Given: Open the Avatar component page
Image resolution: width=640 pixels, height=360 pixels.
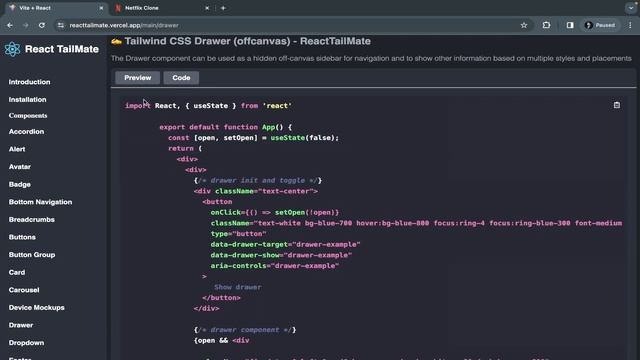Looking at the screenshot, I should point(20,167).
